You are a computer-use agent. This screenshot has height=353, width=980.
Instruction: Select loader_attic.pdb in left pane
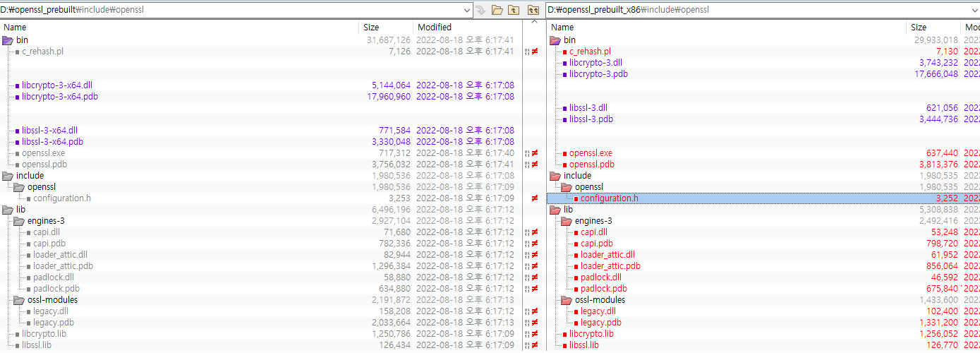coord(63,266)
